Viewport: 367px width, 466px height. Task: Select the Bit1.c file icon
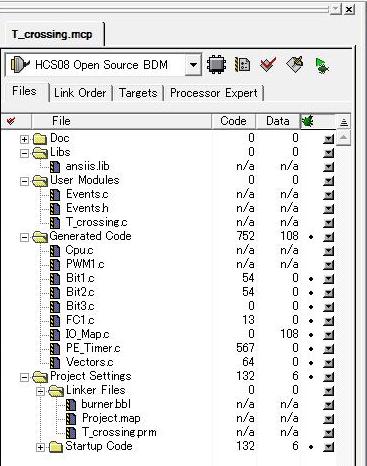pyautogui.click(x=55, y=279)
